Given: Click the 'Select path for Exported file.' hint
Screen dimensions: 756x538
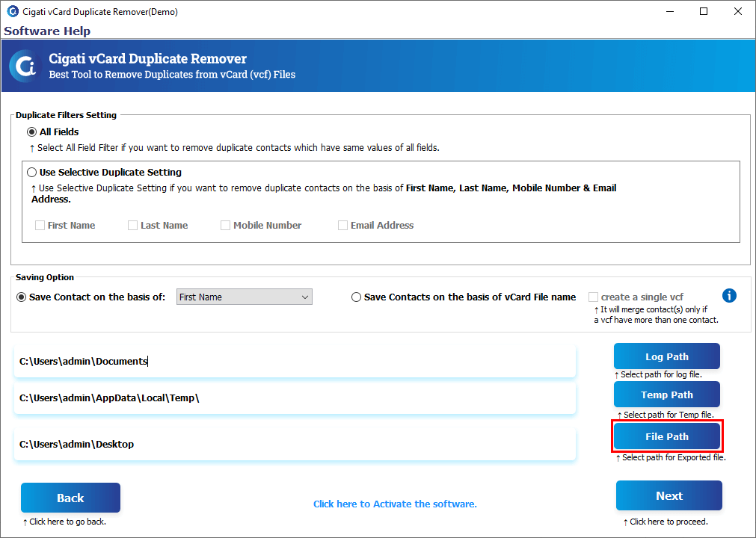Looking at the screenshot, I should [671, 457].
